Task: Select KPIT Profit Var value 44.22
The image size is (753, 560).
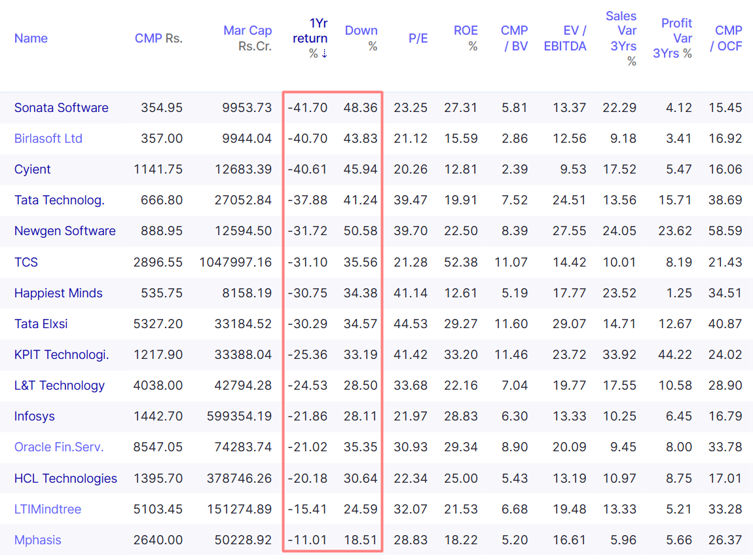Action: tap(675, 354)
